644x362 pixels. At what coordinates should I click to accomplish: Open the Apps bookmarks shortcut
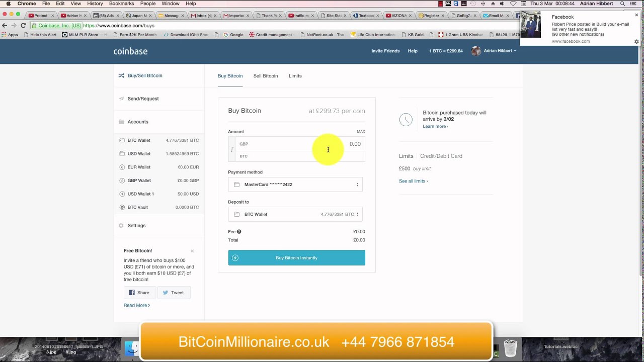pos(10,35)
